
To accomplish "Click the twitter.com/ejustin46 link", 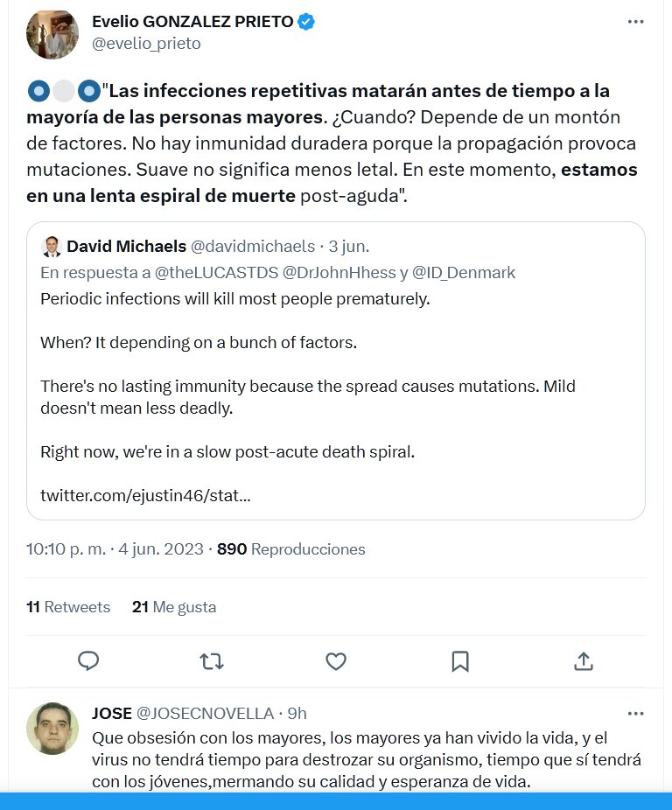I will [145, 496].
